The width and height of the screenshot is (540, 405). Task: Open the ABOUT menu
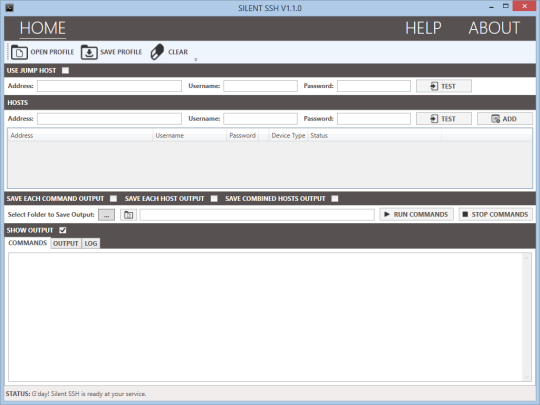(494, 28)
